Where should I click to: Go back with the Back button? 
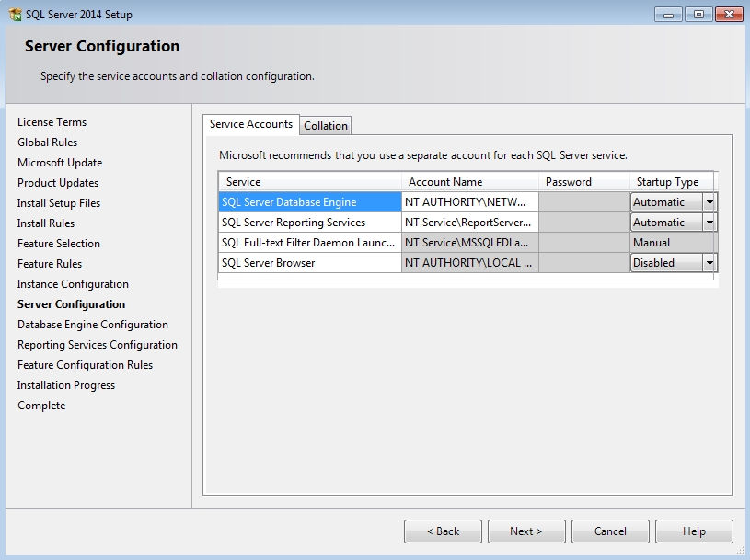(x=443, y=531)
